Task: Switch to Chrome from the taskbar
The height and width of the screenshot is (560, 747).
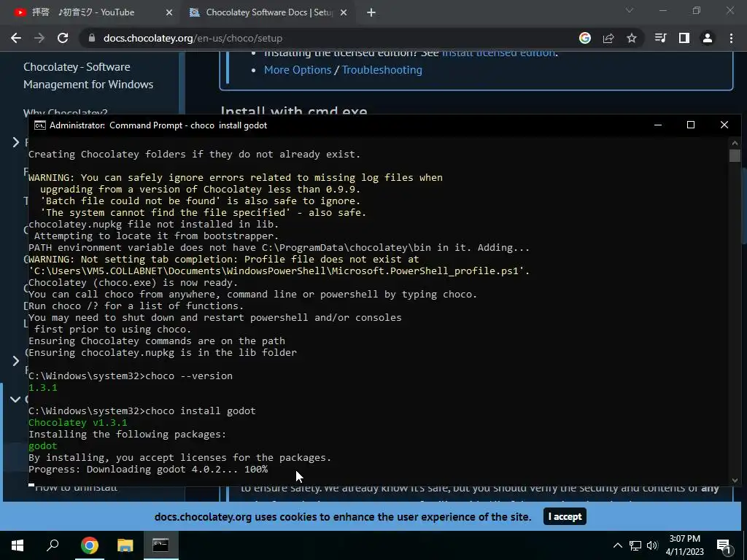Action: point(89,545)
